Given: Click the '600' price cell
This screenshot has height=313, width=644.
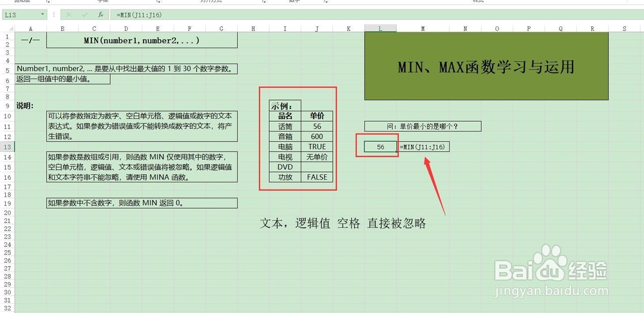Looking at the screenshot, I should (317, 137).
